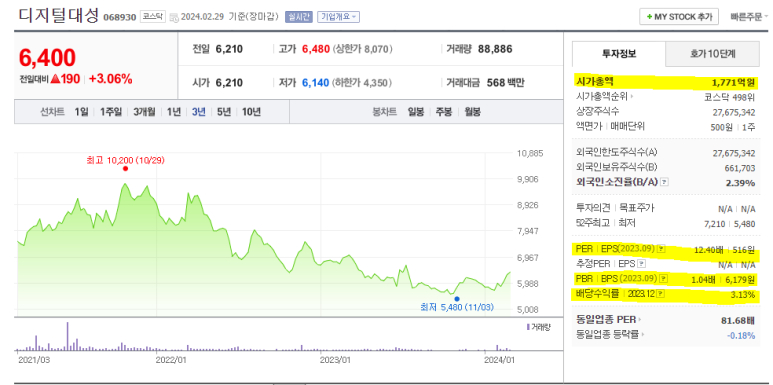Show the 월봉 candle chart
This screenshot has width=773, height=385.
(x=472, y=112)
